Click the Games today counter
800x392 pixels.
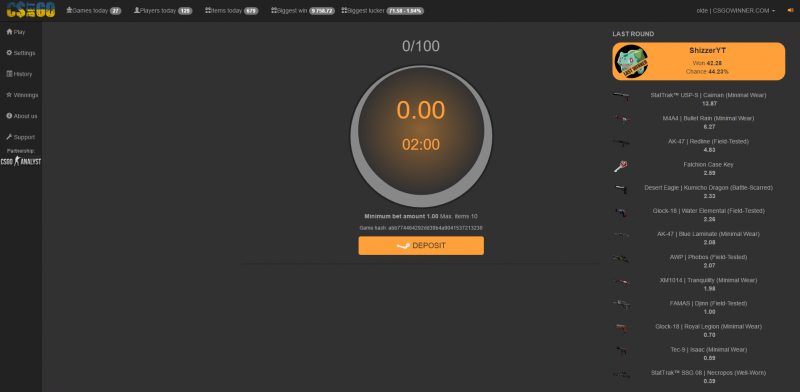(94, 11)
